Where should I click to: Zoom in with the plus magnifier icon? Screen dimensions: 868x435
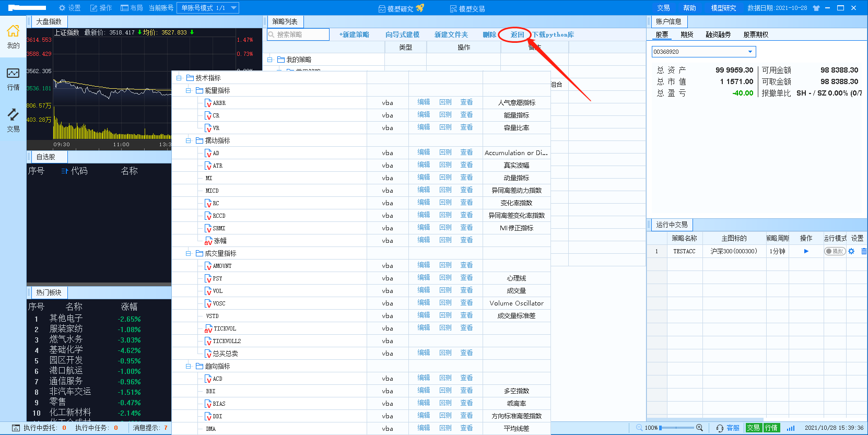[699, 428]
